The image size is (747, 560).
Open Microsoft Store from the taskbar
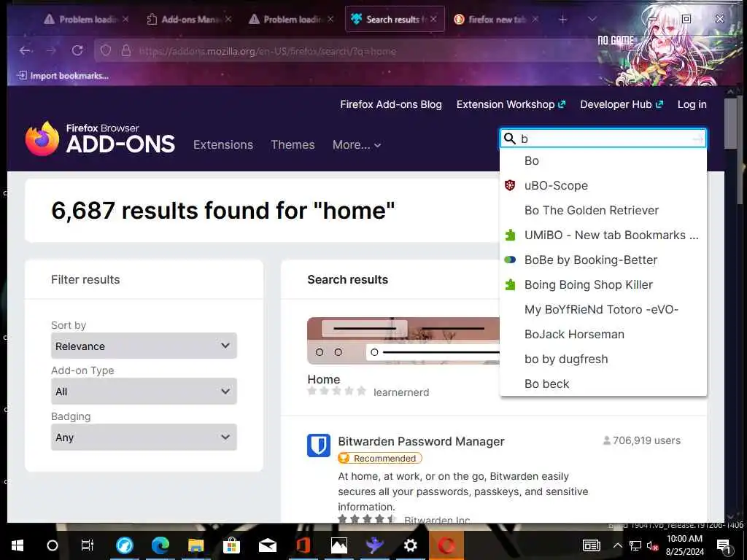[231, 545]
